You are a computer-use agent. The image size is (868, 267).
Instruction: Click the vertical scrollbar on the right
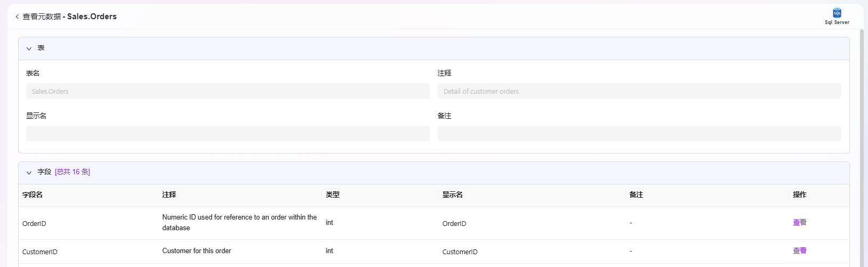coord(862,148)
